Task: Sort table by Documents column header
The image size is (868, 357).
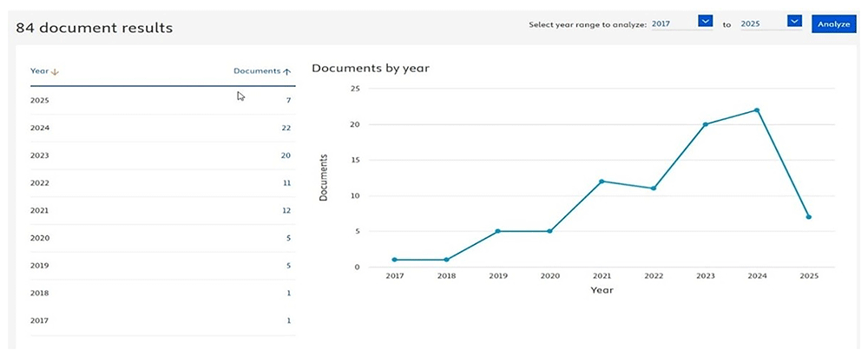Action: click(x=257, y=71)
